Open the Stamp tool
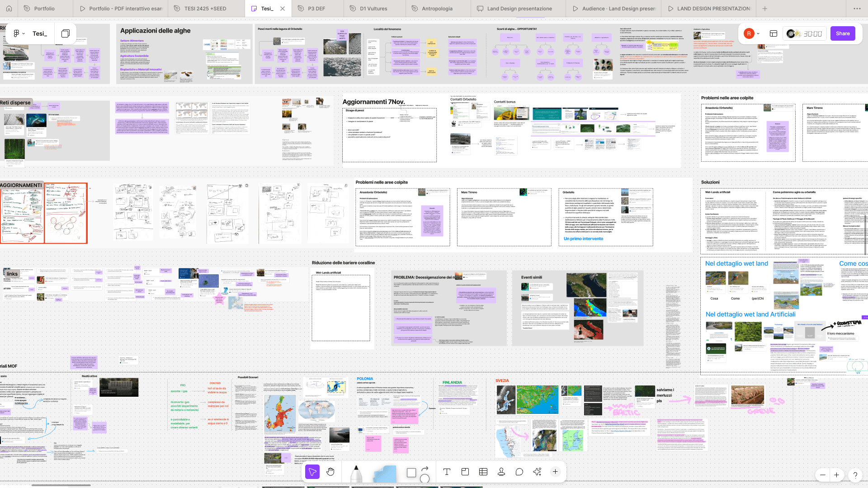 (501, 472)
